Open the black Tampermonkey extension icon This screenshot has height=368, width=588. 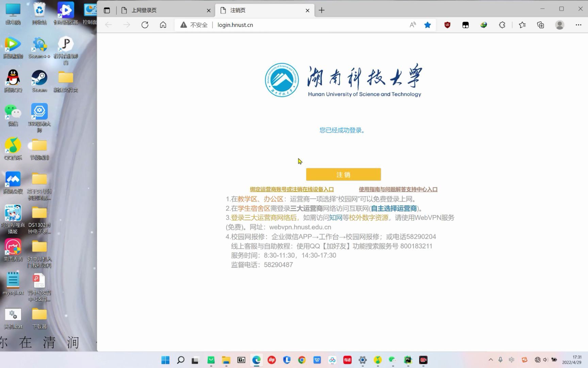coord(465,25)
